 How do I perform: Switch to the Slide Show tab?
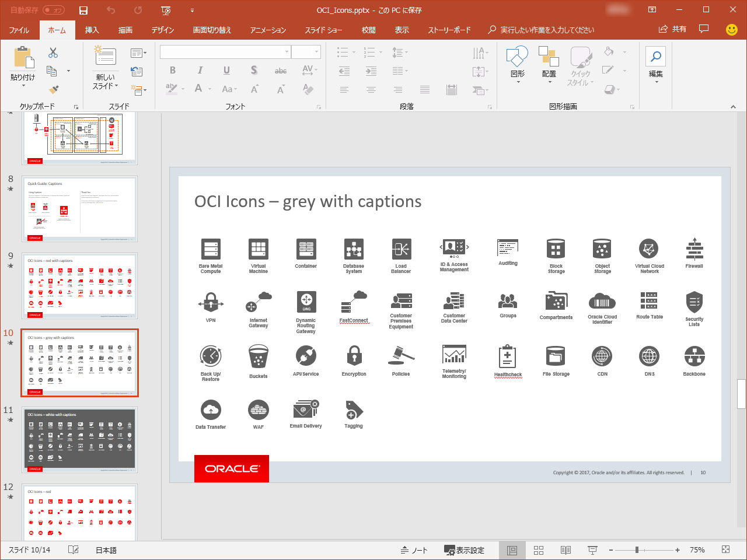pyautogui.click(x=323, y=30)
